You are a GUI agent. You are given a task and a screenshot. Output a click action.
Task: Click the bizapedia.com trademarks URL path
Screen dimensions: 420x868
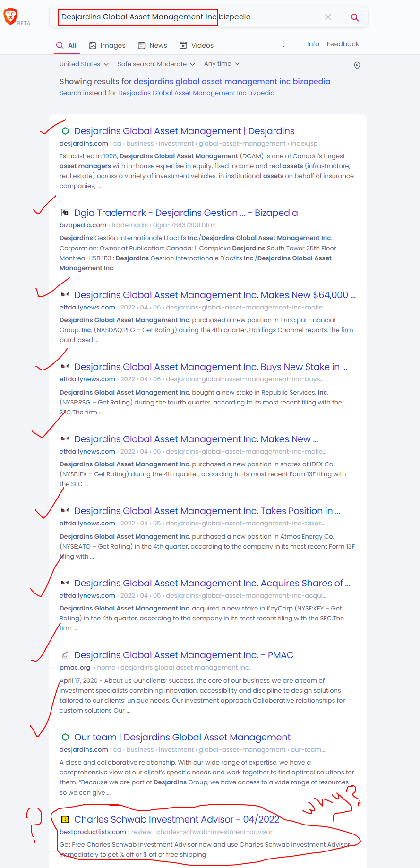coord(137,225)
